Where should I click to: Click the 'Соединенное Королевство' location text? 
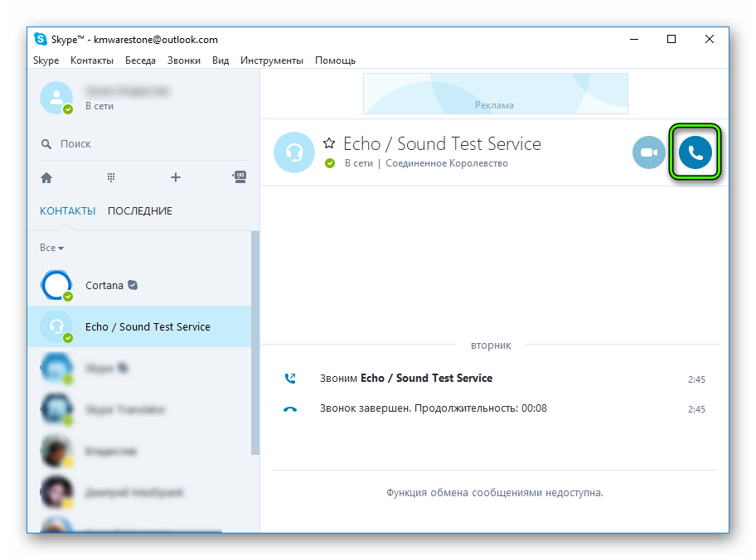447,163
